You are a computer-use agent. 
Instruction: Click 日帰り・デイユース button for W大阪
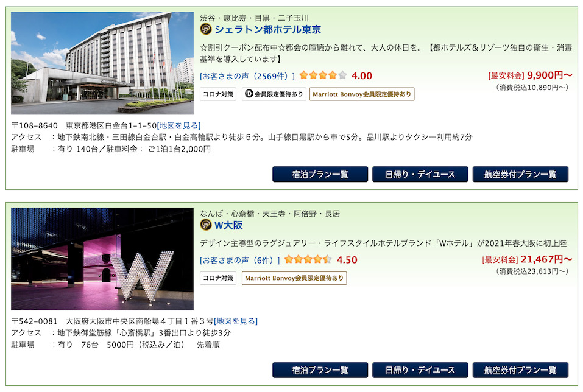click(x=420, y=370)
